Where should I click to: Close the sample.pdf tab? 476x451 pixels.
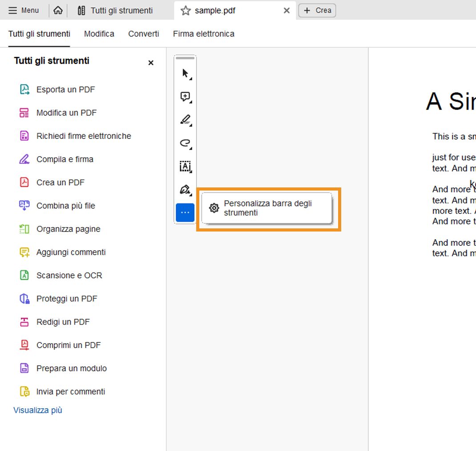click(x=286, y=11)
